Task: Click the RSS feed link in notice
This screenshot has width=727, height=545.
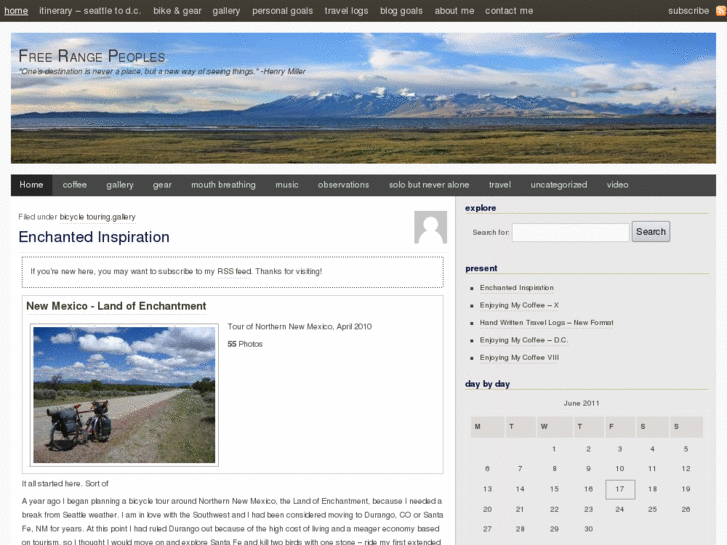Action: click(x=234, y=271)
